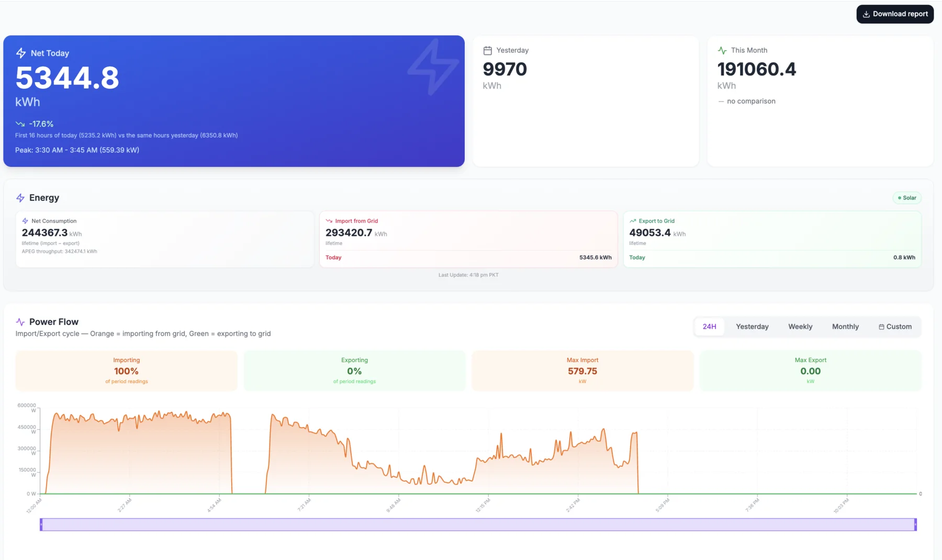Click the export Today 0.8 kWh value
The height and width of the screenshot is (560, 942).
click(904, 257)
